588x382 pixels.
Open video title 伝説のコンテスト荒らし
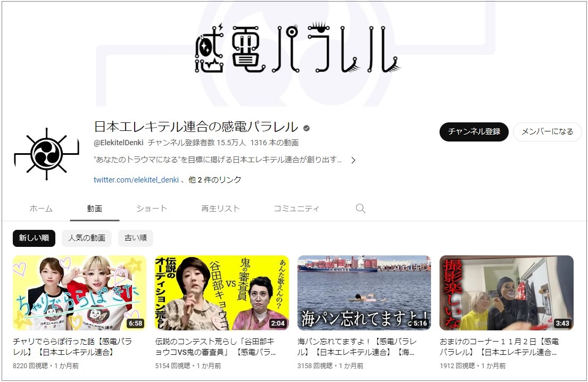(x=216, y=347)
